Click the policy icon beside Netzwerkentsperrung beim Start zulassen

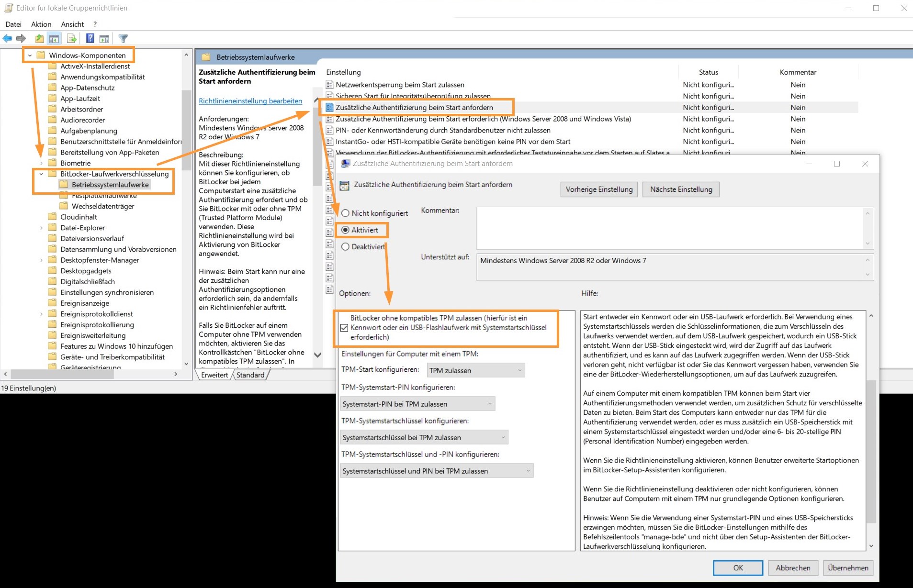point(329,85)
